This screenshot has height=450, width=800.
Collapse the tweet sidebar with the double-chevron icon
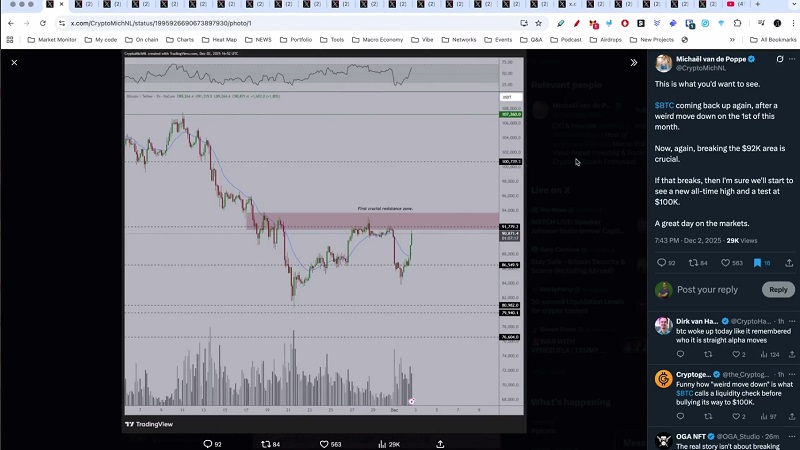click(x=633, y=62)
